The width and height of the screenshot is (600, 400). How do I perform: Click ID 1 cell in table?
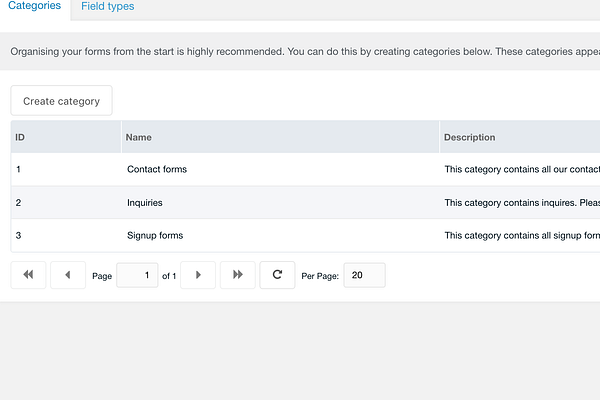pos(66,169)
